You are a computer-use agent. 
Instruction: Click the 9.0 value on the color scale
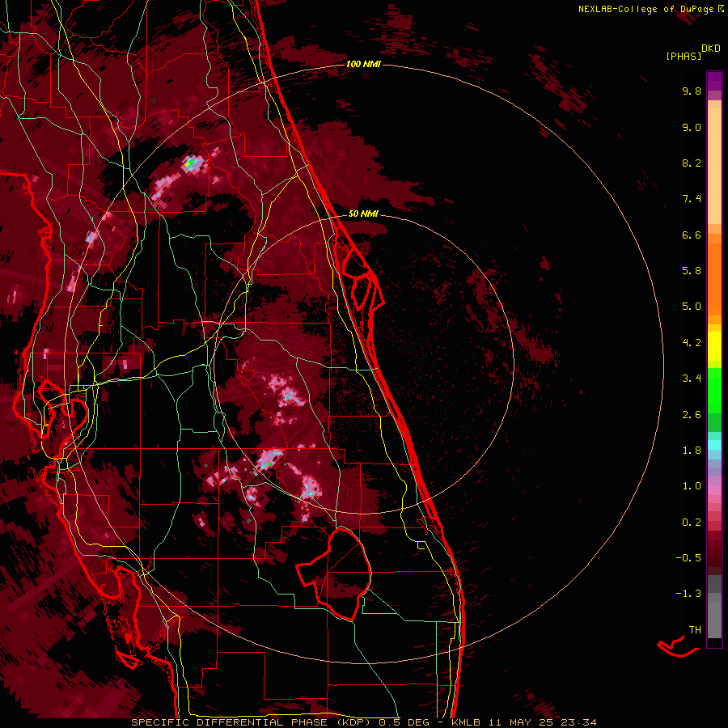tap(692, 127)
